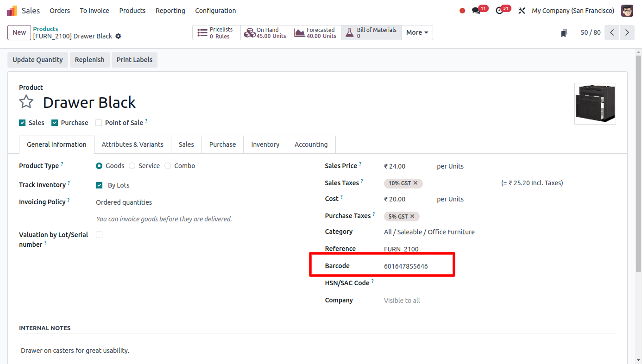This screenshot has width=642, height=364.
Task: Open the Reporting menu
Action: coord(170,10)
